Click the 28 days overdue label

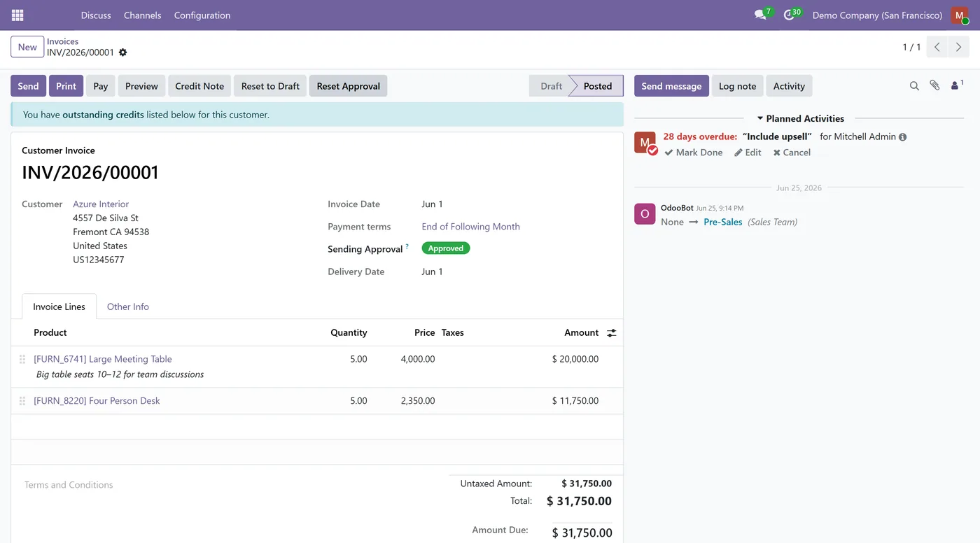pyautogui.click(x=700, y=137)
